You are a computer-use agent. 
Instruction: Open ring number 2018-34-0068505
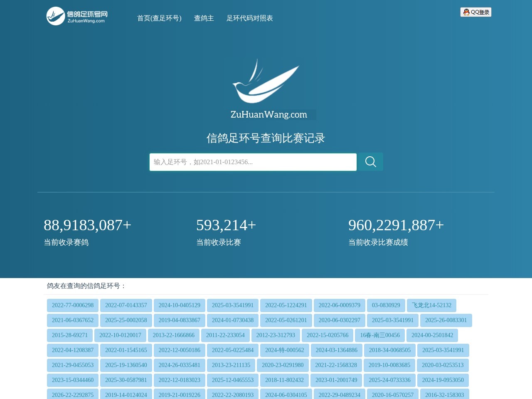390,350
